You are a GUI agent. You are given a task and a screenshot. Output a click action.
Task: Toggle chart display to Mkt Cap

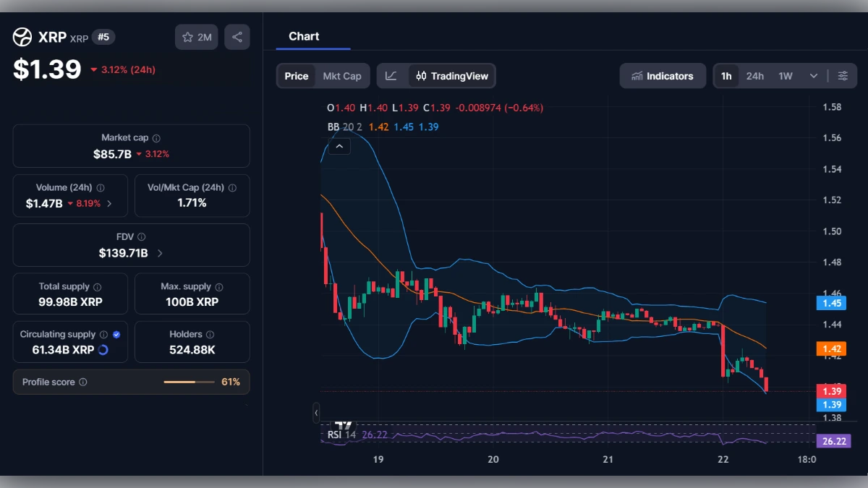(342, 75)
